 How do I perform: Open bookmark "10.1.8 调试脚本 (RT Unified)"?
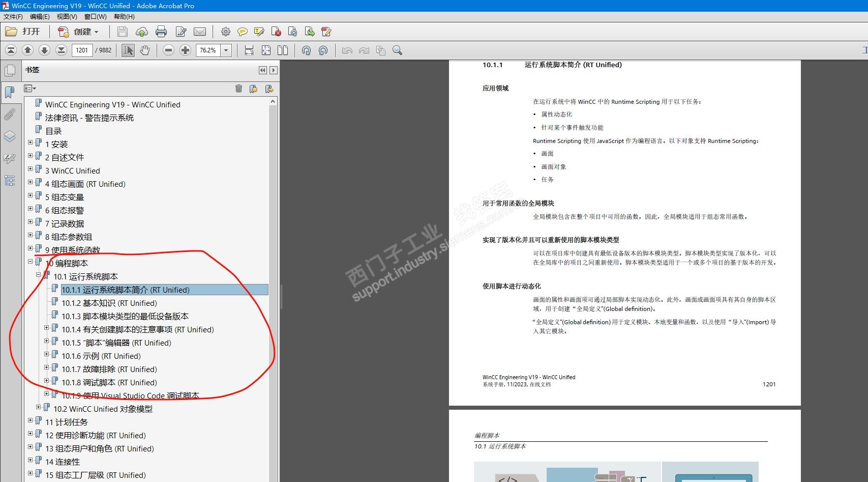(109, 382)
